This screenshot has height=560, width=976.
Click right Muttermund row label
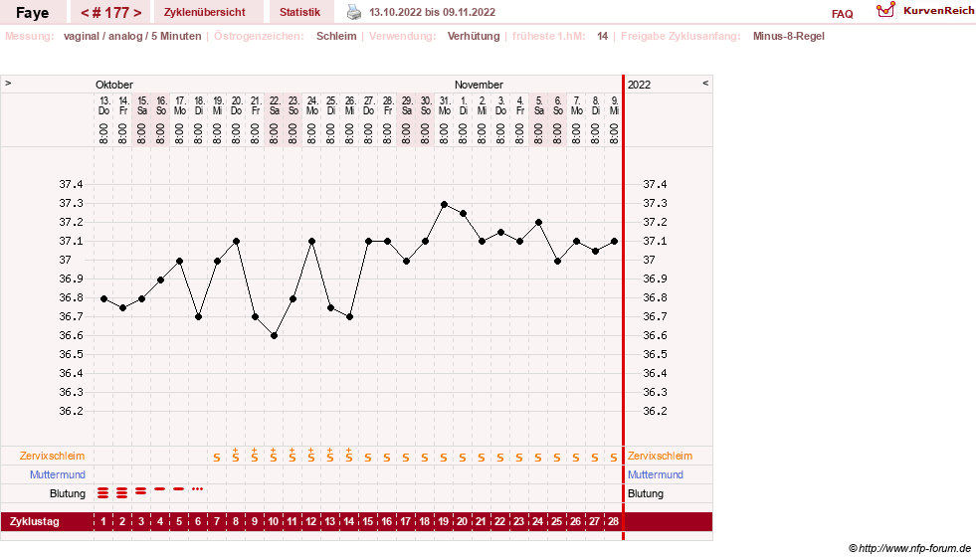[656, 474]
